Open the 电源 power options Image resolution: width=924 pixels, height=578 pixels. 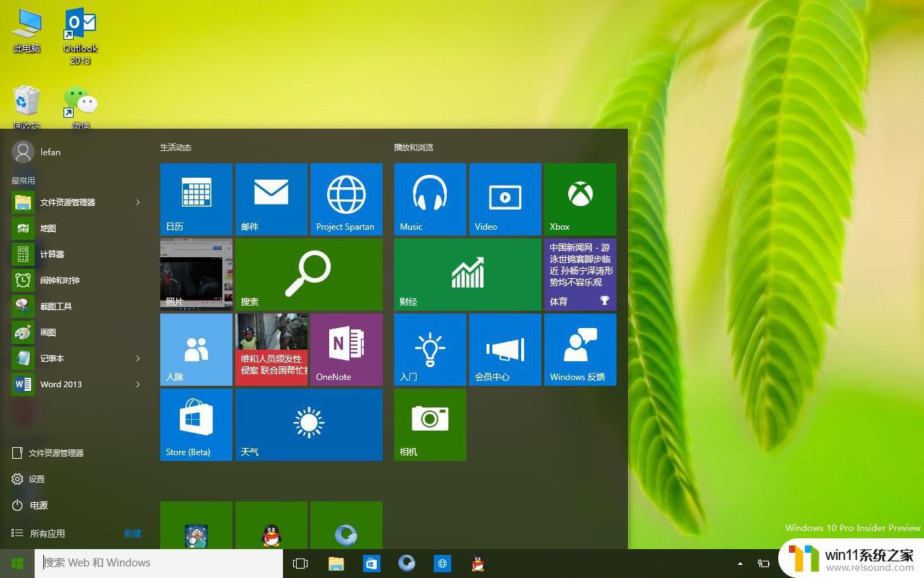click(x=30, y=505)
